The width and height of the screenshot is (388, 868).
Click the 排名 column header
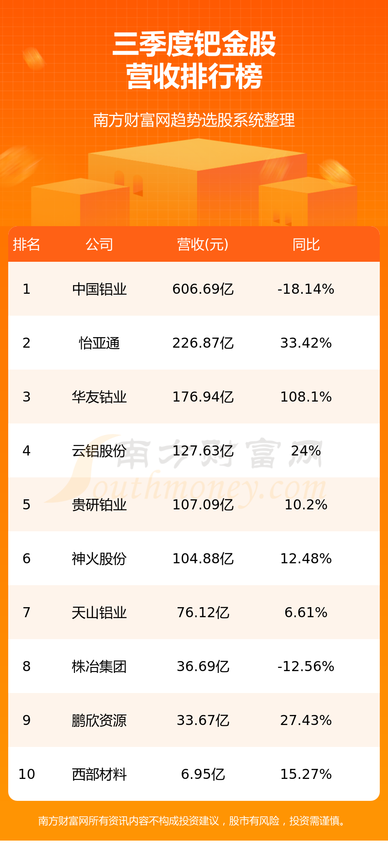coord(26,244)
